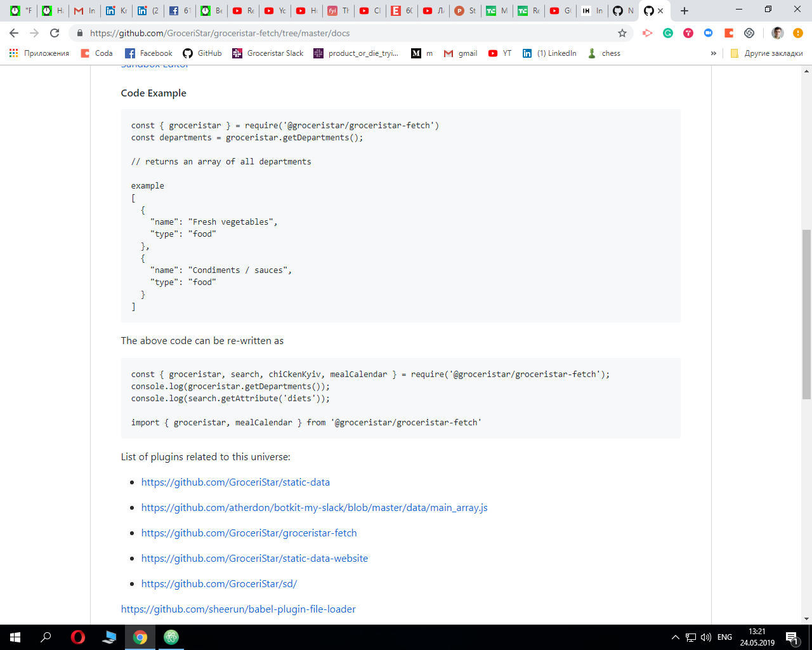This screenshot has height=650, width=812.
Task: Click 'The above code can be re-written as' text
Action: (x=202, y=340)
